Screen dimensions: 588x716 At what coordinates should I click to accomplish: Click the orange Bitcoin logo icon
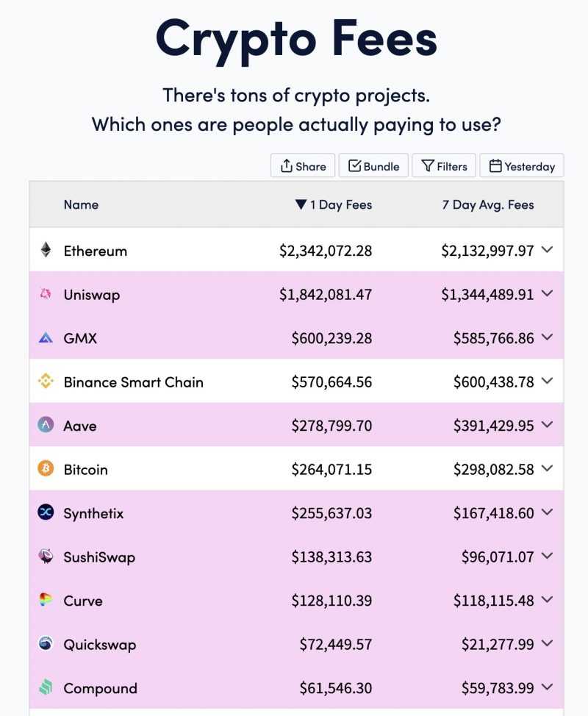(x=46, y=468)
